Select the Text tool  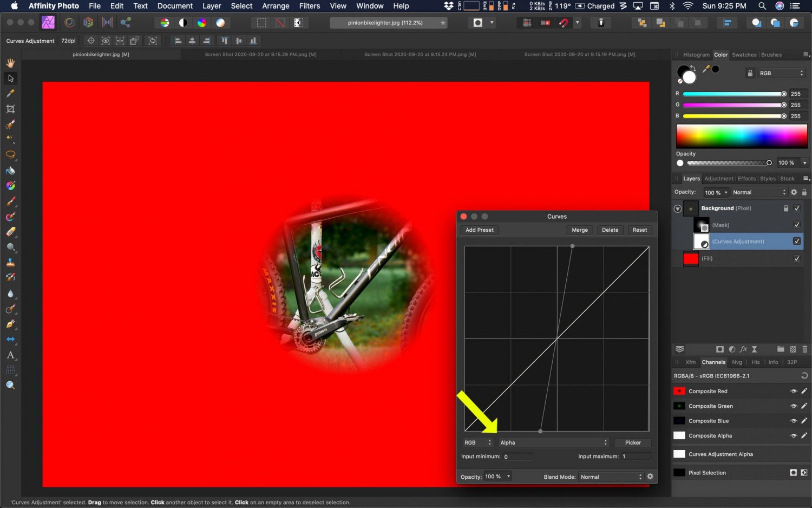pos(10,355)
